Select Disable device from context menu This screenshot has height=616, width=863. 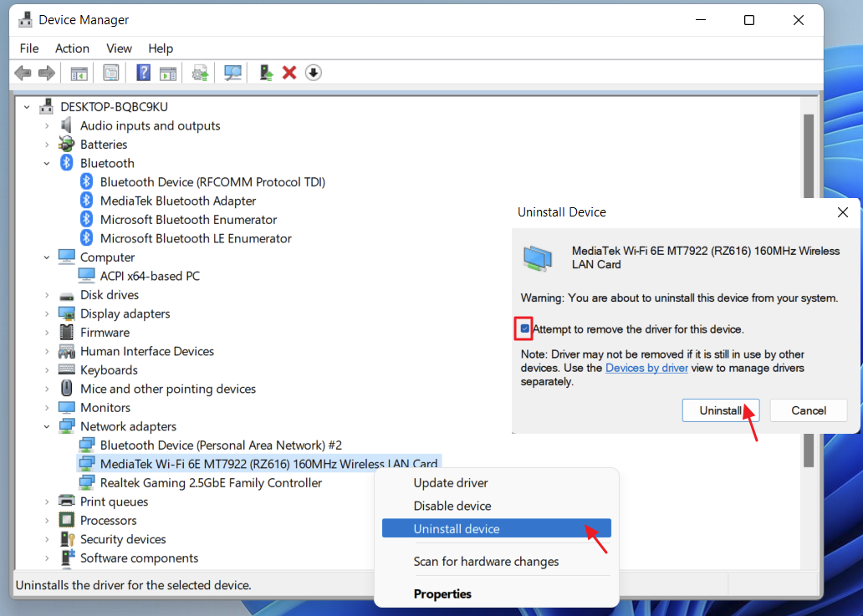point(452,506)
